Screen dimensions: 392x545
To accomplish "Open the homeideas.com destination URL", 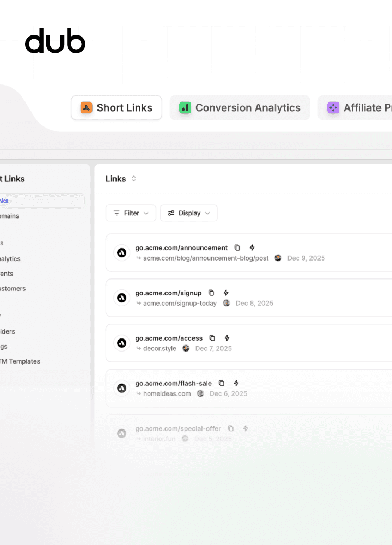I will pyautogui.click(x=167, y=393).
